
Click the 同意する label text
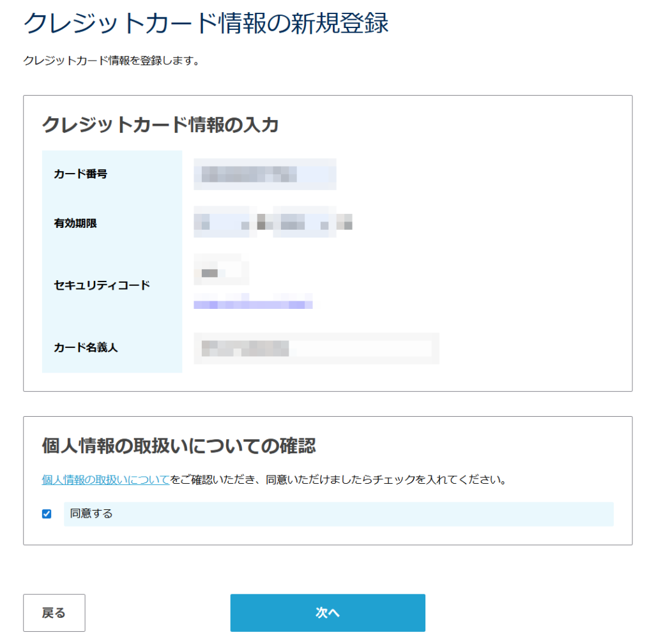point(91,514)
